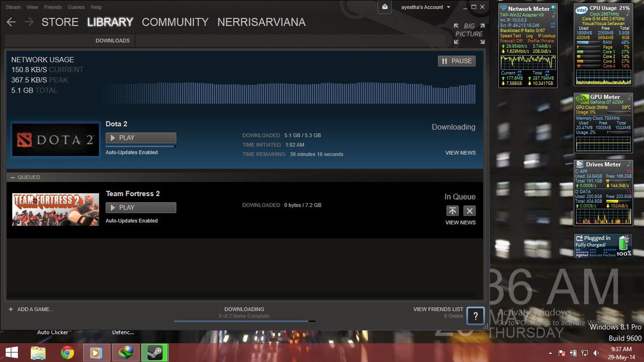
Task: Open the Windows Start button
Action: 12,352
